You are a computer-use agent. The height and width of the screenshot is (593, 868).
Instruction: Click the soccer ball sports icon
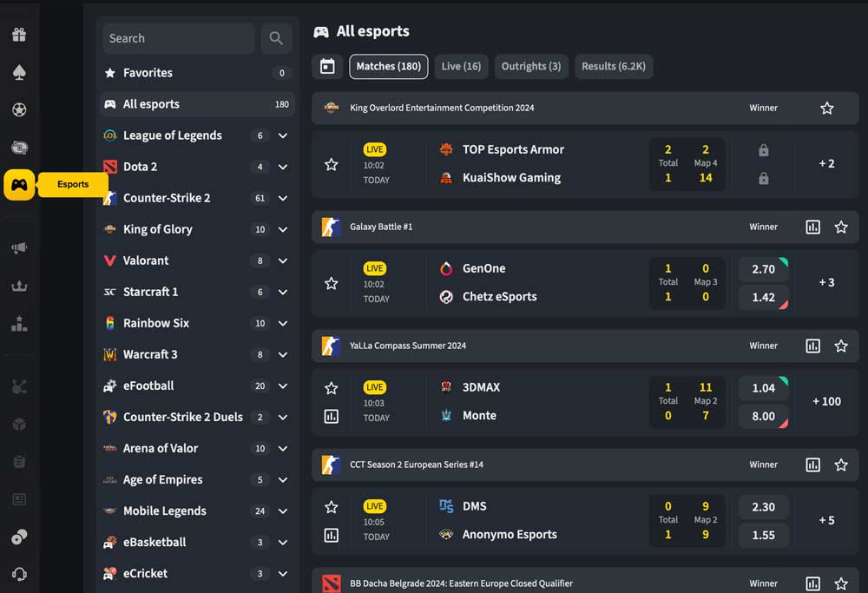(18, 109)
